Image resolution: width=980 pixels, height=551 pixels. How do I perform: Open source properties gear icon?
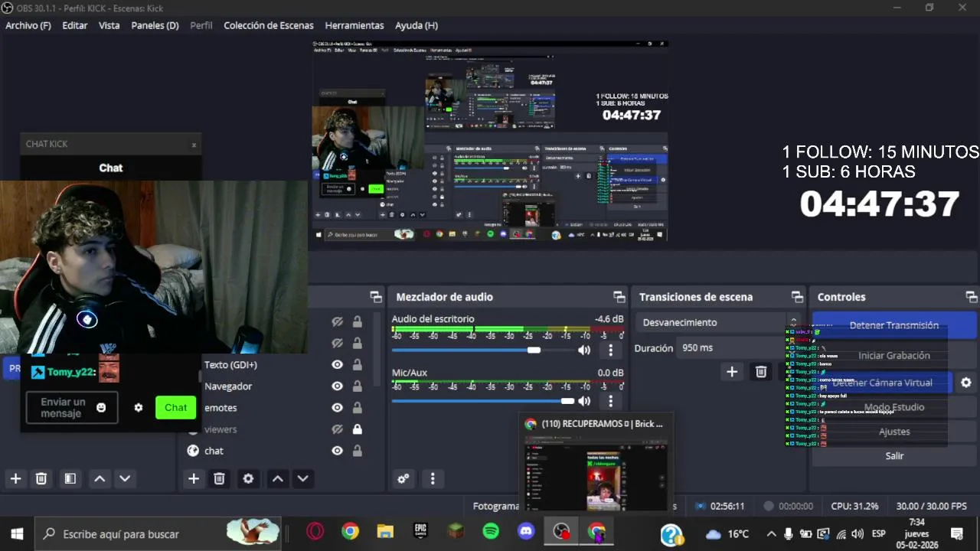pos(248,478)
